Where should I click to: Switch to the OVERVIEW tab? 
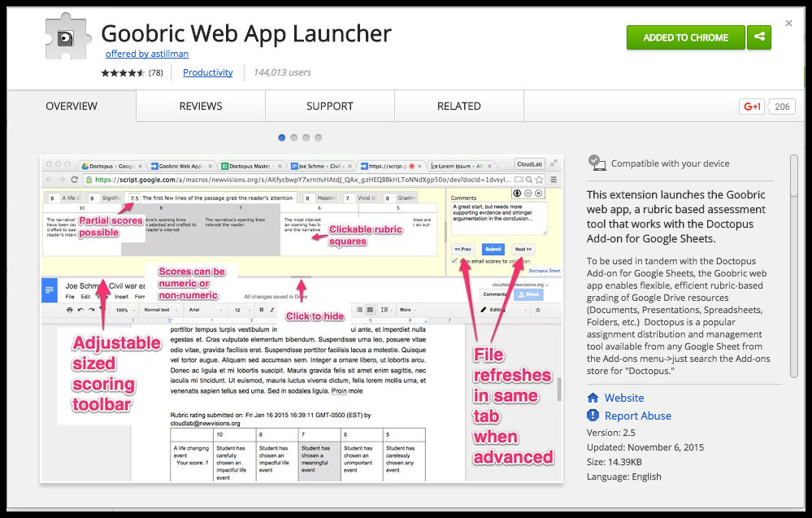72,107
